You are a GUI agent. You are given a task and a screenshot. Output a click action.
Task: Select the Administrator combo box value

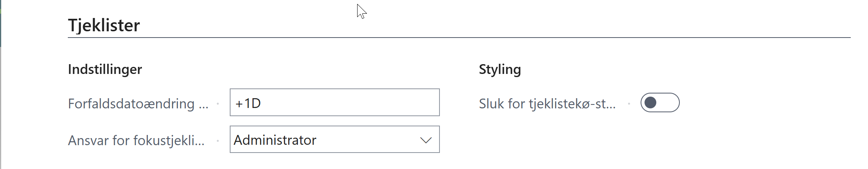(334, 140)
